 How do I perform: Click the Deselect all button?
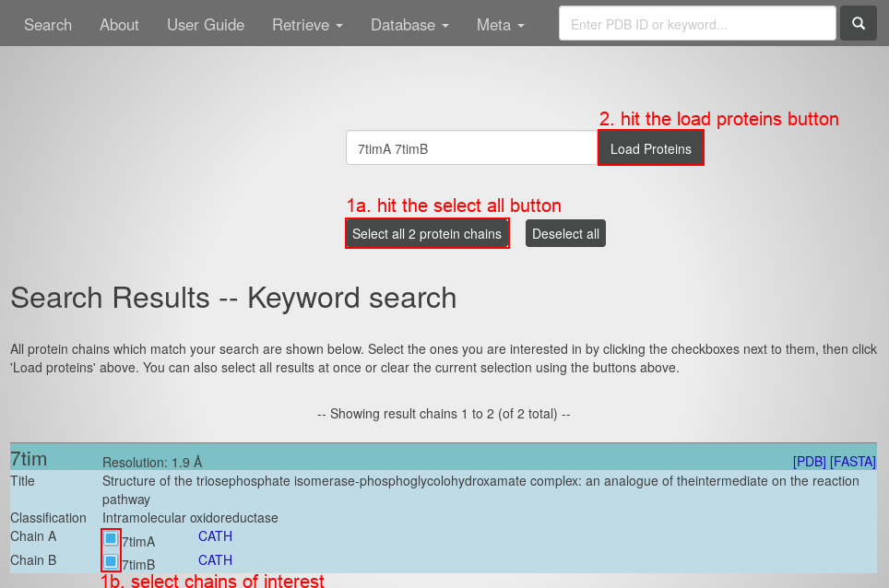[565, 234]
